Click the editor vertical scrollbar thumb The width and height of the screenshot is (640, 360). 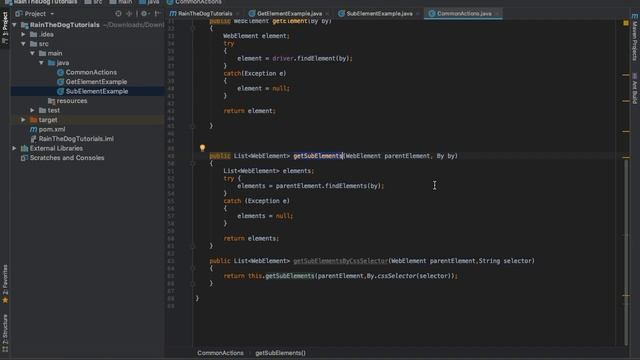pyautogui.click(x=626, y=251)
